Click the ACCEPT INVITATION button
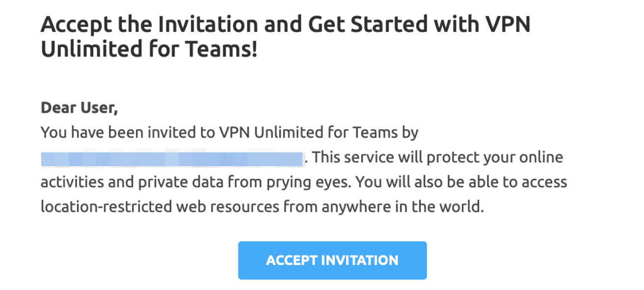644x290 pixels. [x=332, y=261]
